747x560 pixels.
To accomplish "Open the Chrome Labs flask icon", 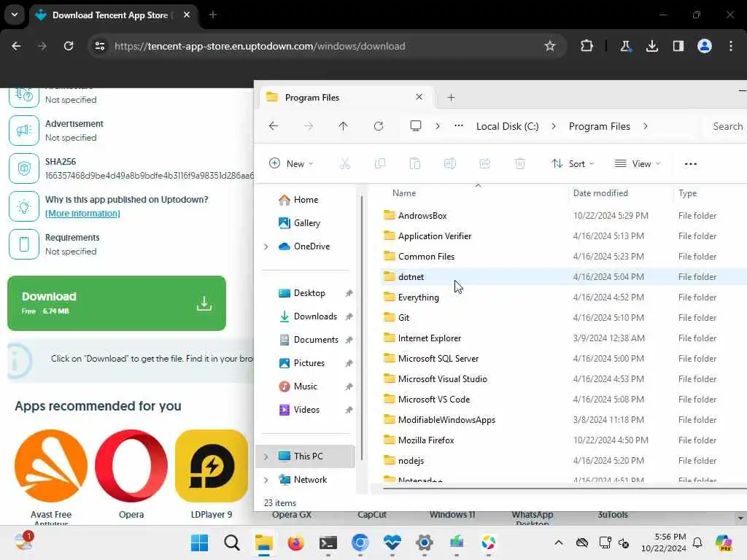I will [x=625, y=46].
